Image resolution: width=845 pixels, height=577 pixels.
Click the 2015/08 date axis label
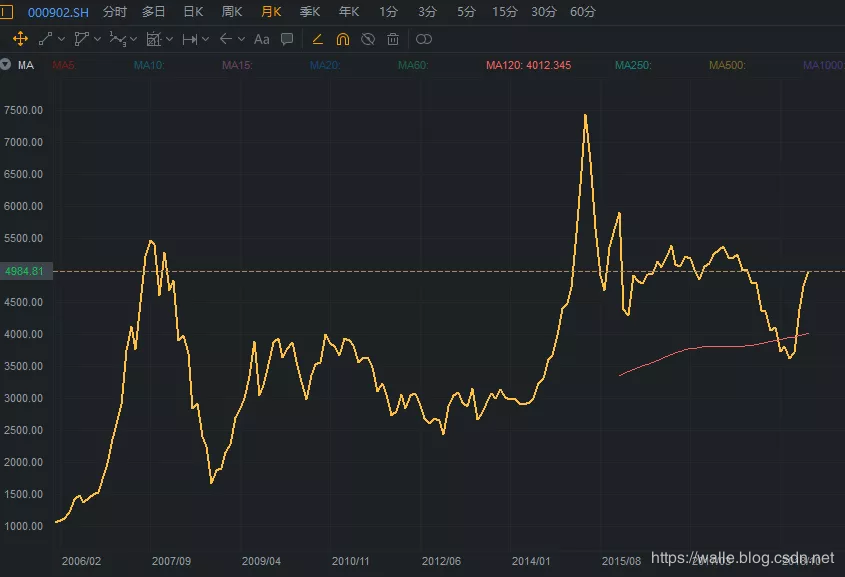click(621, 561)
